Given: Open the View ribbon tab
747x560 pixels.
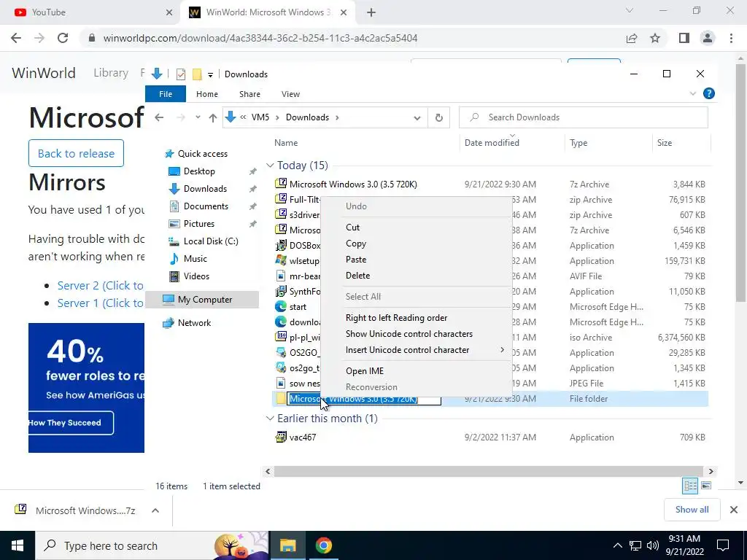Looking at the screenshot, I should coord(290,94).
